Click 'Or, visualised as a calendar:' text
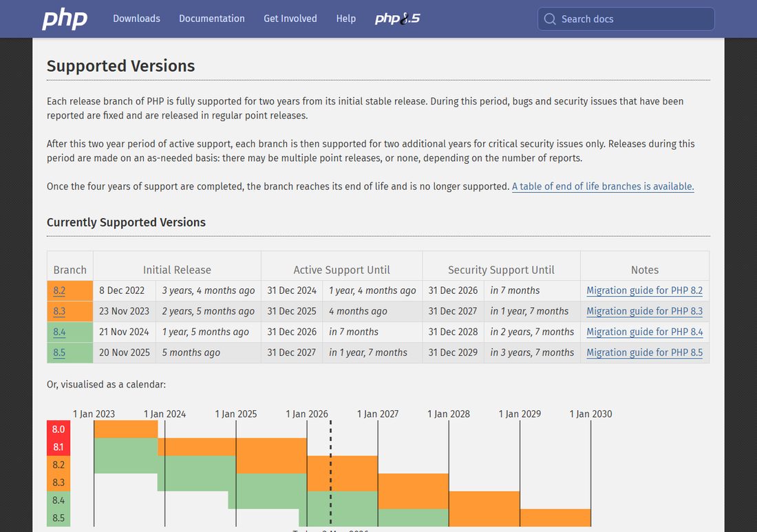 (x=106, y=385)
